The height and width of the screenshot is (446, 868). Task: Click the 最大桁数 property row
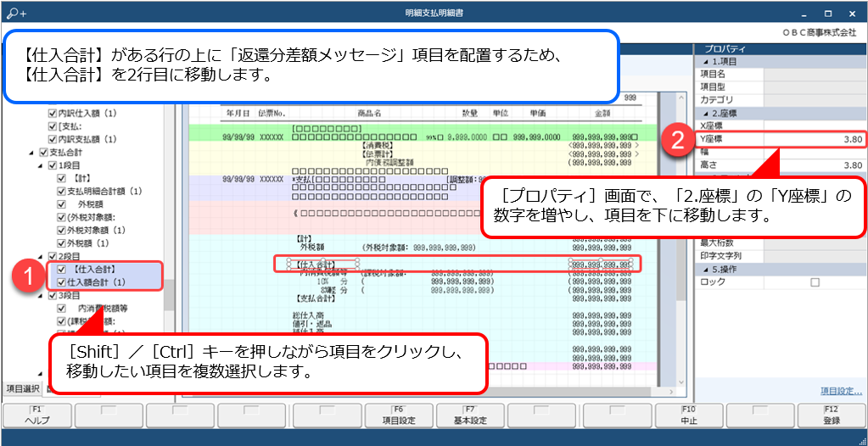coord(781,243)
